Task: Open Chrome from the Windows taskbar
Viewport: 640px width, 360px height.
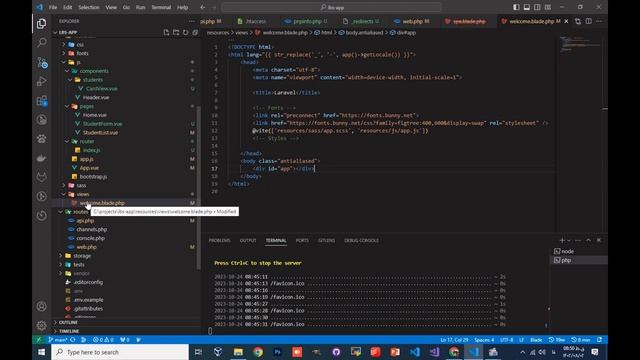Action: pyautogui.click(x=258, y=352)
